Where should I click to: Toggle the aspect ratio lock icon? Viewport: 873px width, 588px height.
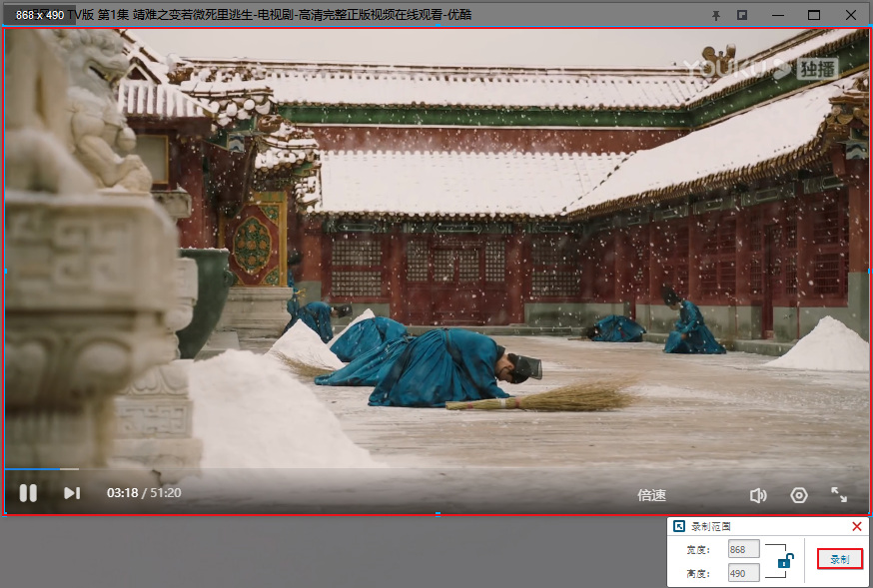(x=785, y=561)
